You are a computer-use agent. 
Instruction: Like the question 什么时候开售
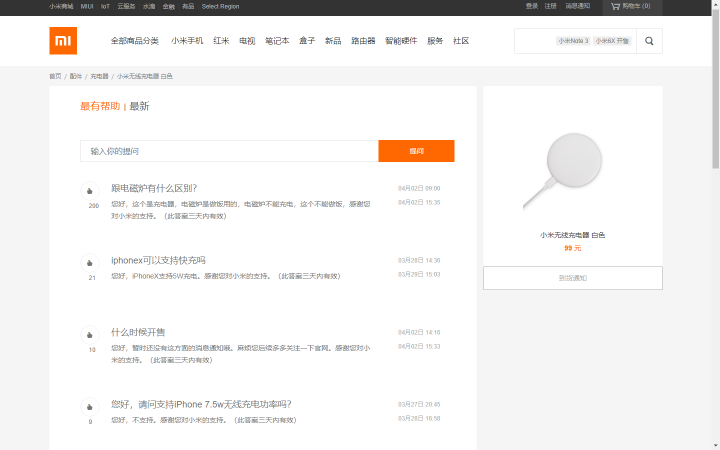pos(90,335)
